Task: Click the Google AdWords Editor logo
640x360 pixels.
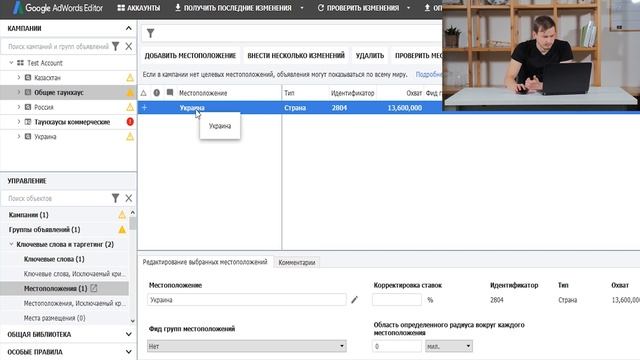Action: [58, 8]
